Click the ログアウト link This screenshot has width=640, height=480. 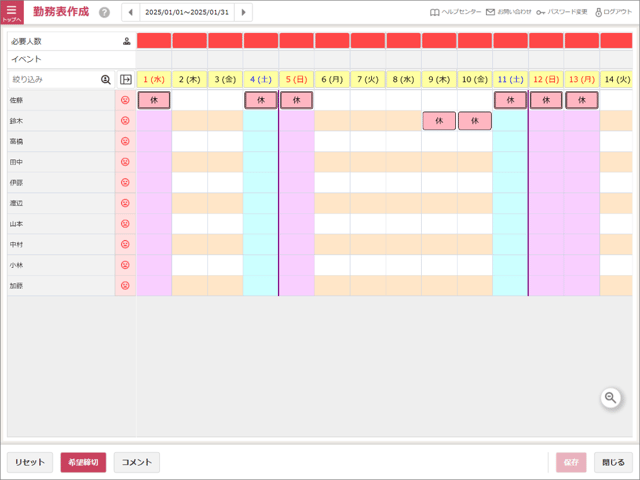(x=613, y=12)
